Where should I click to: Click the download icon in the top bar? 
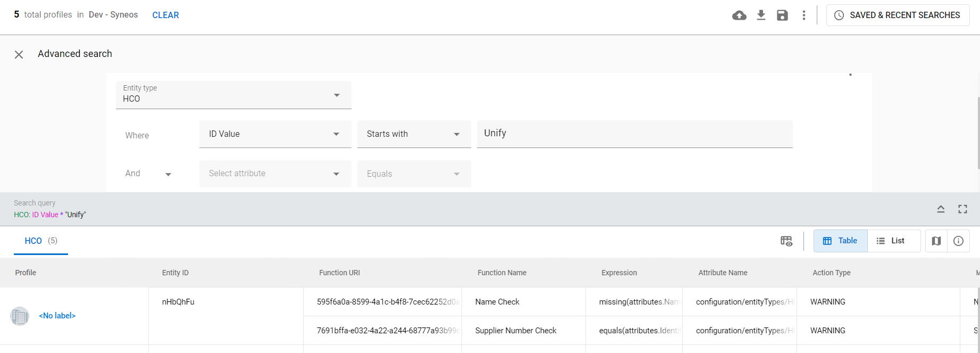(x=761, y=15)
